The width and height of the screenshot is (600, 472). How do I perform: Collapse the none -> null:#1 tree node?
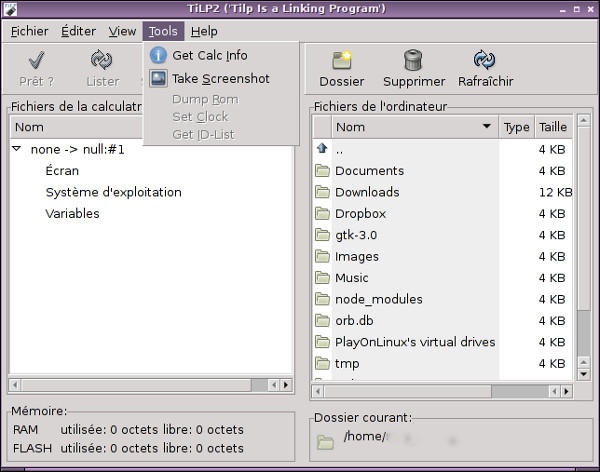16,149
